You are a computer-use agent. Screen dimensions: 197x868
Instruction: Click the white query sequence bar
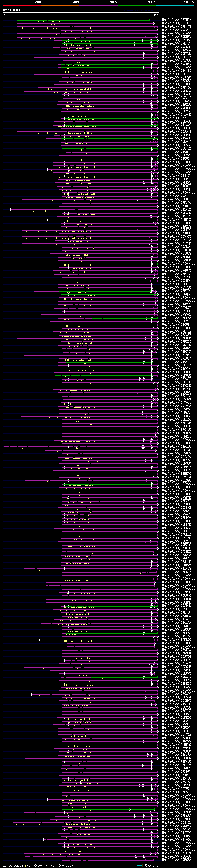81,13
